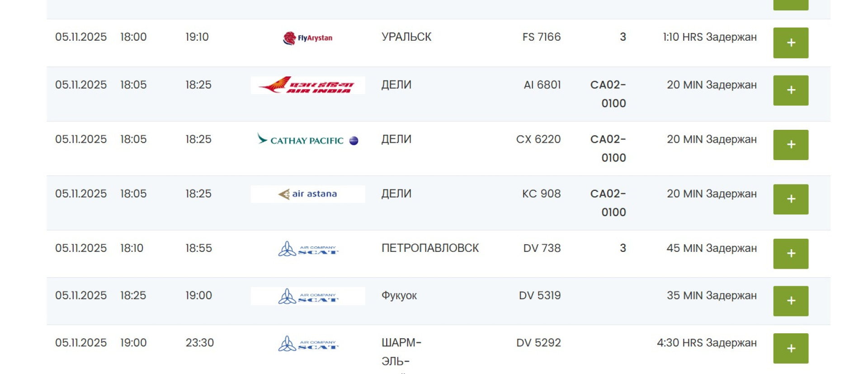
Task: Show details for DV 5292 flight
Action: click(x=790, y=348)
